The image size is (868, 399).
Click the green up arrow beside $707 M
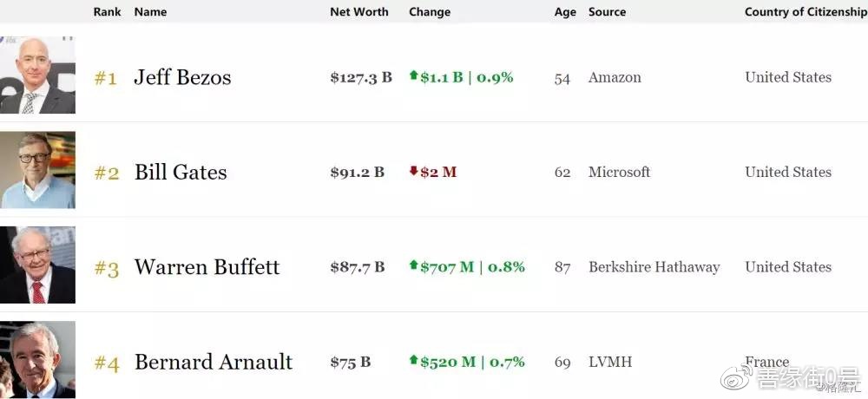(x=413, y=265)
